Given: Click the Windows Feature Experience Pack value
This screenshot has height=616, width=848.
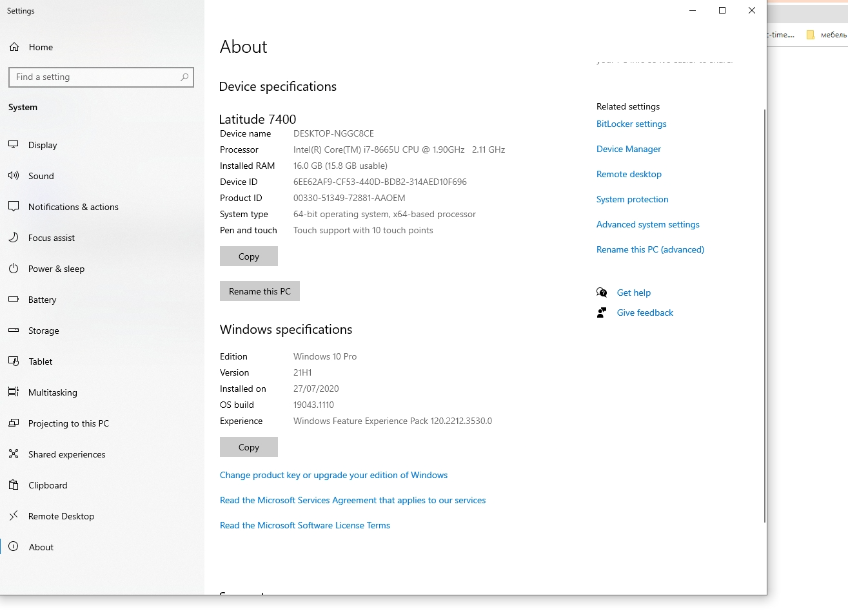Looking at the screenshot, I should pyautogui.click(x=393, y=421).
